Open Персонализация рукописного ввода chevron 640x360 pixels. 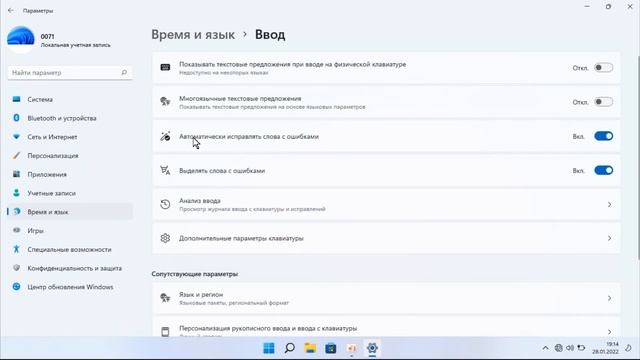point(609,331)
